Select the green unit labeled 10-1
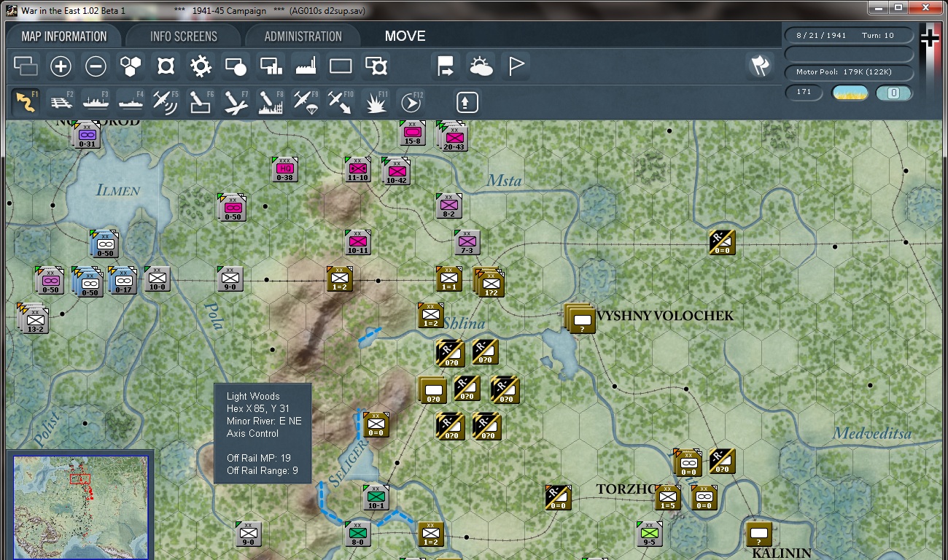The width and height of the screenshot is (948, 560). coord(376,497)
